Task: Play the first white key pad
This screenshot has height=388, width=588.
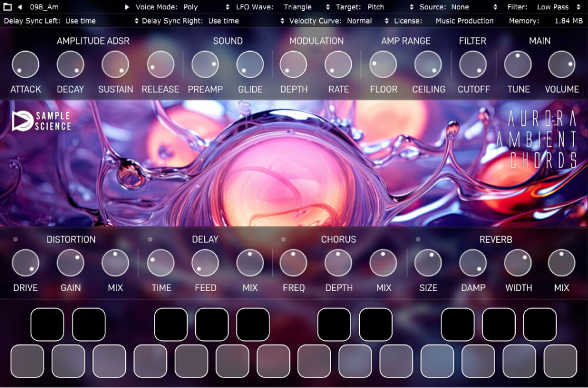Action: (27, 362)
